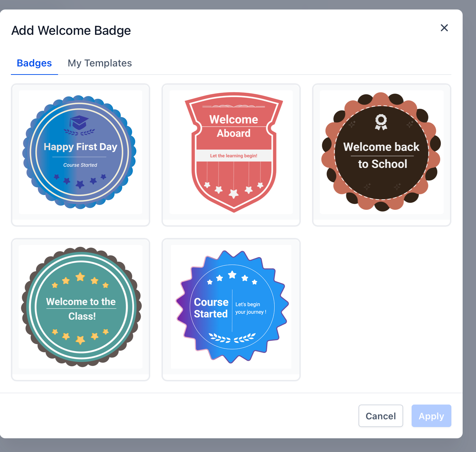
Task: Click the 'Let the learning begin!' banner
Action: (234, 156)
